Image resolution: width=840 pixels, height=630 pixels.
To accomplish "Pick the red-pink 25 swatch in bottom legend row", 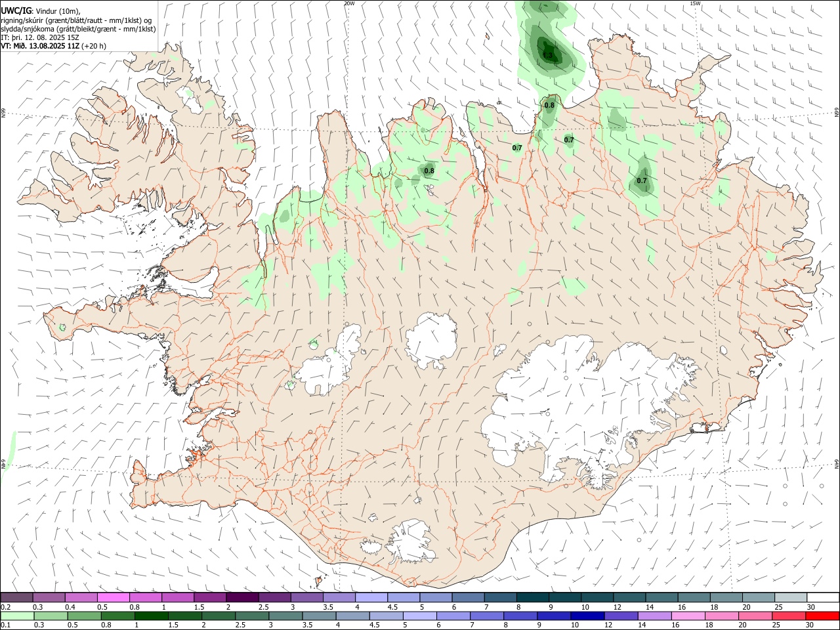I will (x=789, y=616).
